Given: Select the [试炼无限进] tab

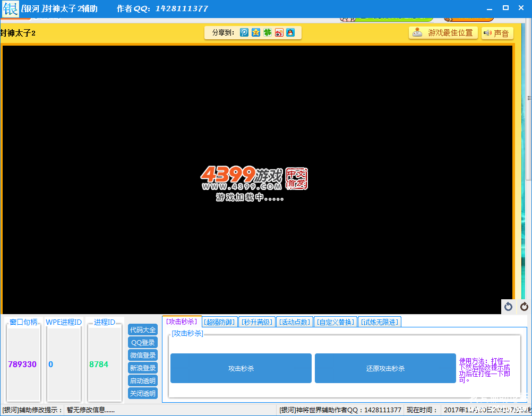Looking at the screenshot, I should tap(380, 322).
